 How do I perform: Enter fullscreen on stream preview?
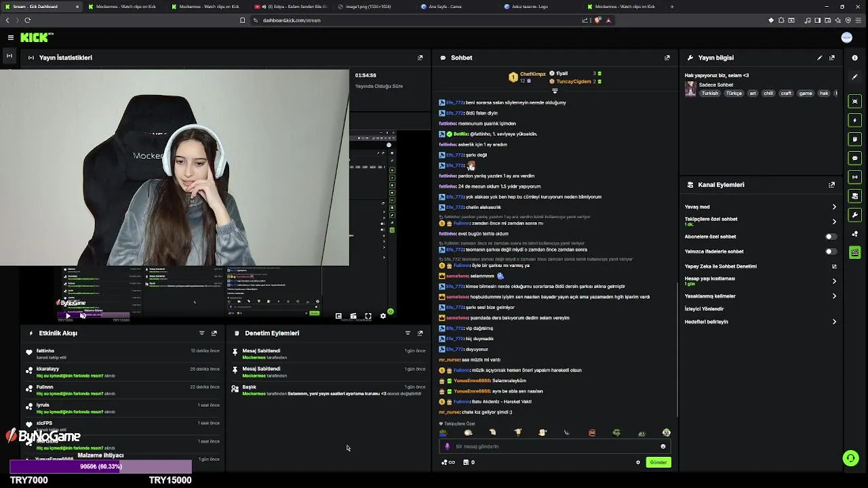click(368, 316)
